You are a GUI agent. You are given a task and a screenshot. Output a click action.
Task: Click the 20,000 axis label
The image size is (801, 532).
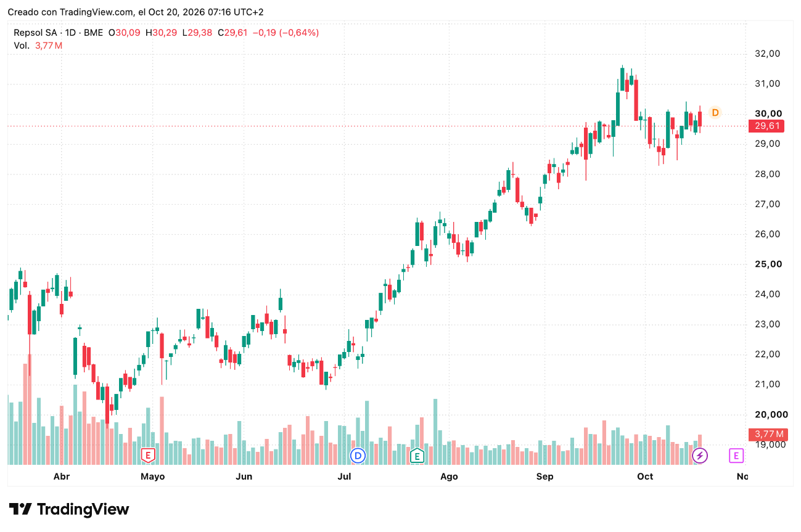point(770,414)
